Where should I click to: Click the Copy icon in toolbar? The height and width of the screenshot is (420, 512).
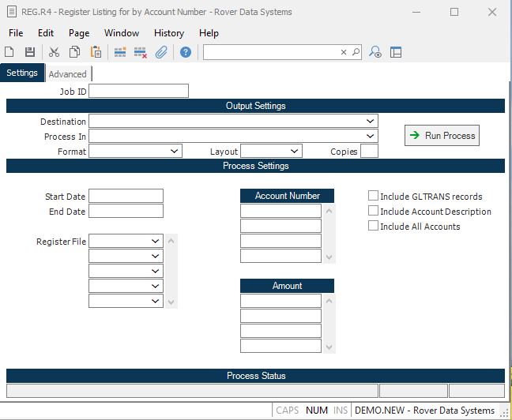(x=74, y=52)
